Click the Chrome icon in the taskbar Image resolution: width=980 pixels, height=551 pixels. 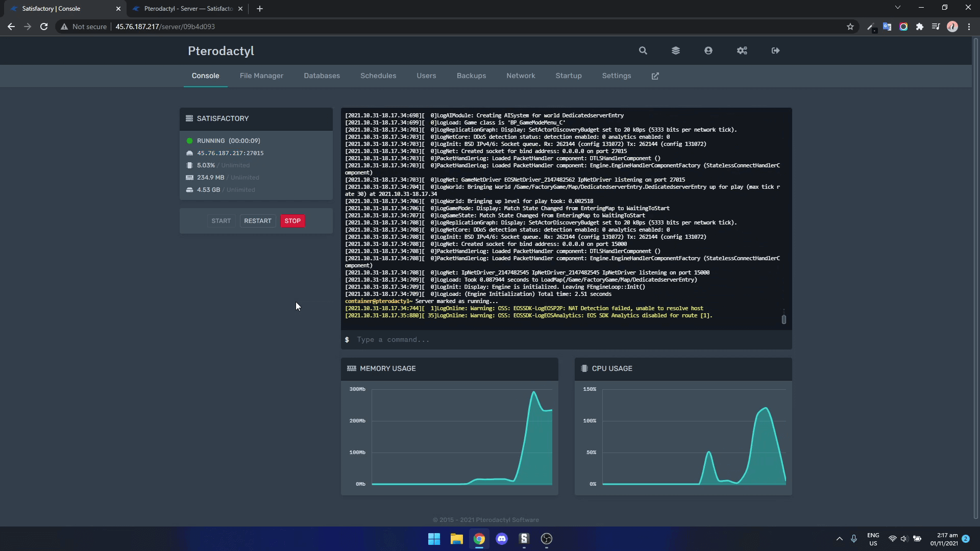point(479,539)
